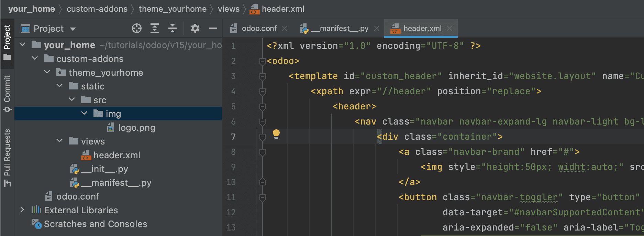The image size is (644, 236).
Task: Click the Expand All icon in Project panel
Action: 155,28
